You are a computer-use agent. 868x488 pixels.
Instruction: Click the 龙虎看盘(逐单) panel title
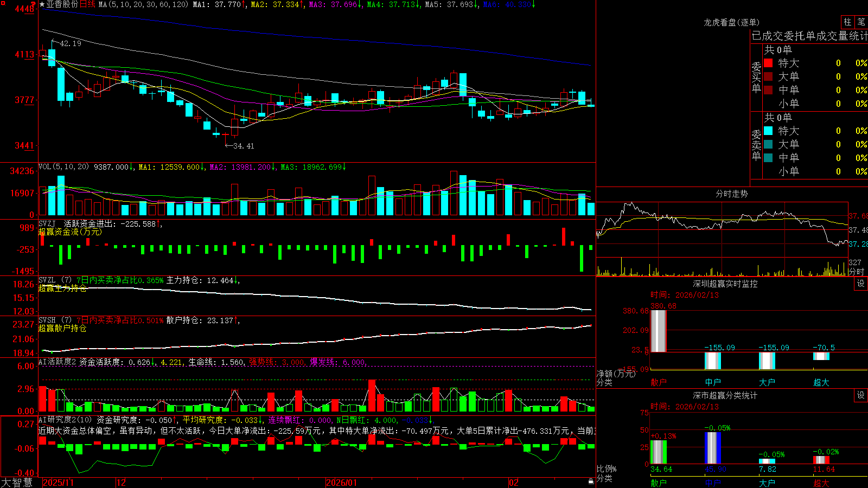pos(731,22)
